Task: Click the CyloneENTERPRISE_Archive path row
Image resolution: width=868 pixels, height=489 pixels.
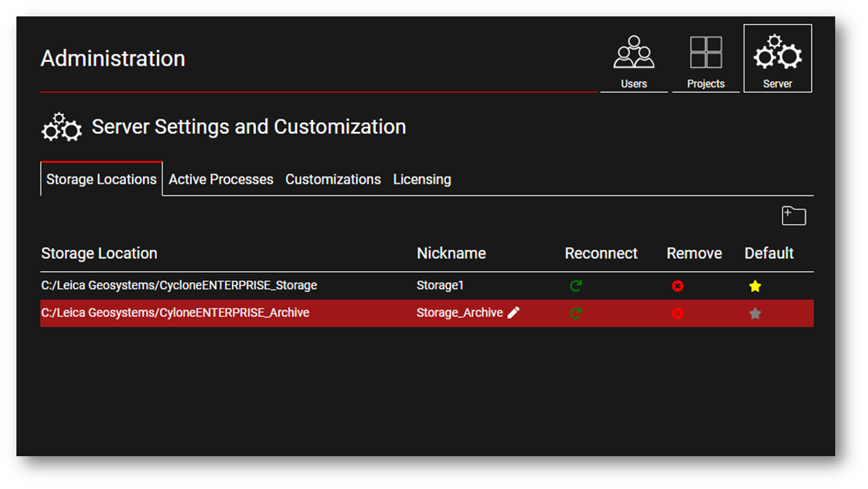Action: (x=175, y=313)
